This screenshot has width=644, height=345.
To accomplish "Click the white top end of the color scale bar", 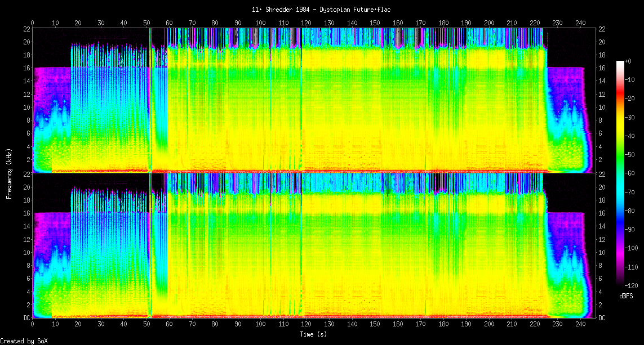I will pyautogui.click(x=620, y=62).
